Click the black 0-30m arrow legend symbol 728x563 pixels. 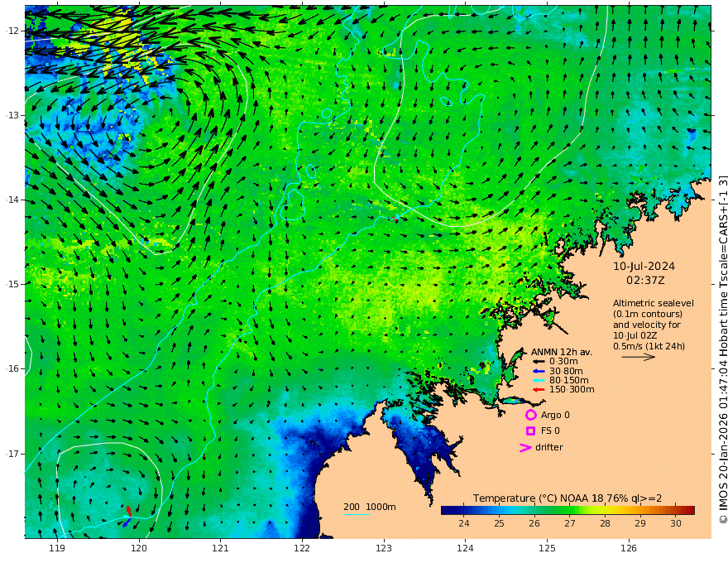click(539, 362)
